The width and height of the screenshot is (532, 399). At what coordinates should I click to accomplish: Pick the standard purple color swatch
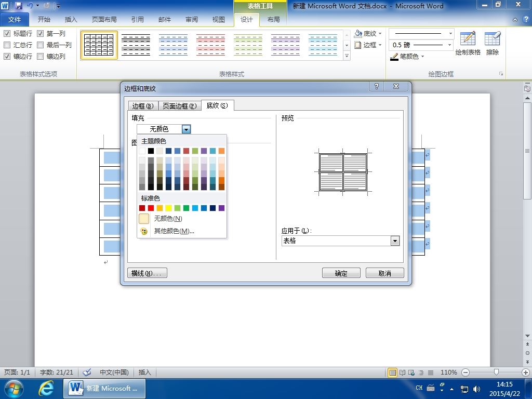click(x=221, y=208)
